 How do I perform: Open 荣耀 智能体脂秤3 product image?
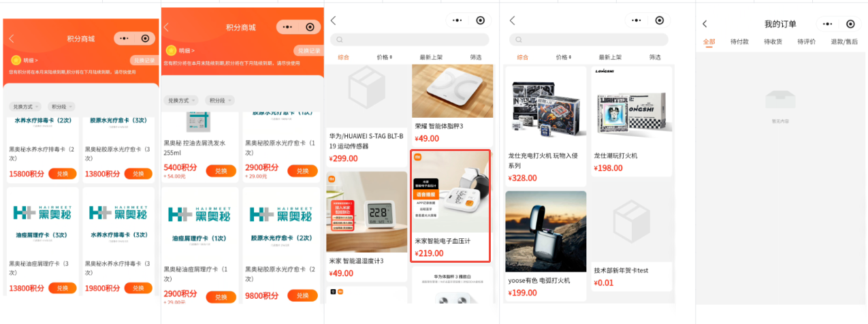coord(453,91)
